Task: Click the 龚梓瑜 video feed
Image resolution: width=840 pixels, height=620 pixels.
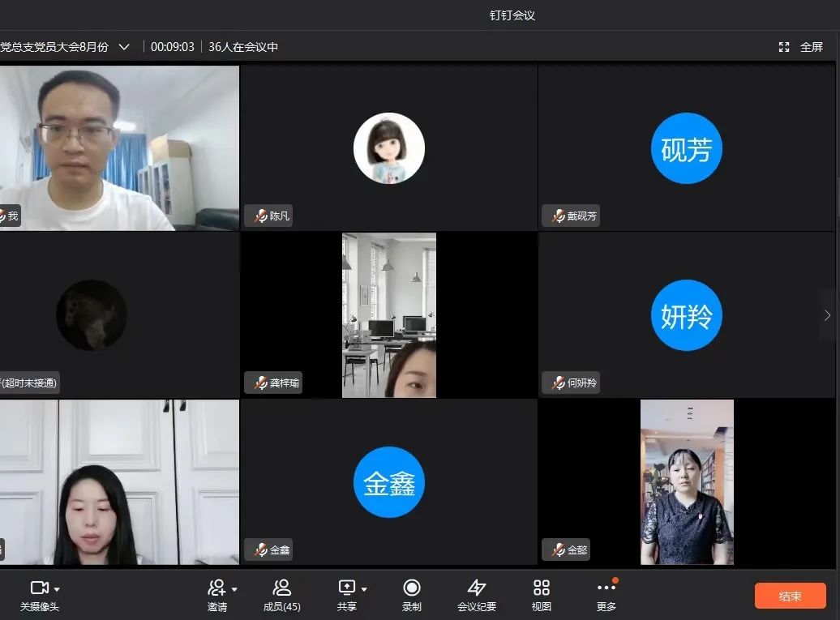Action: tap(389, 315)
